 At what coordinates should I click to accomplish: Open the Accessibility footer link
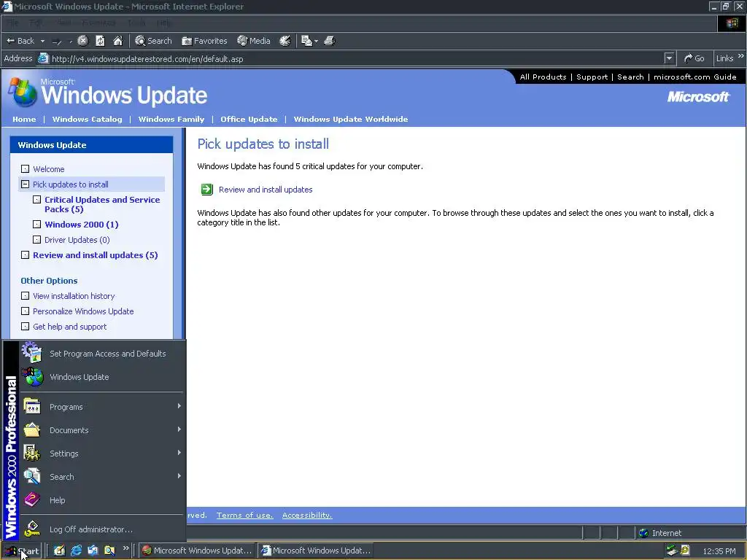point(307,516)
